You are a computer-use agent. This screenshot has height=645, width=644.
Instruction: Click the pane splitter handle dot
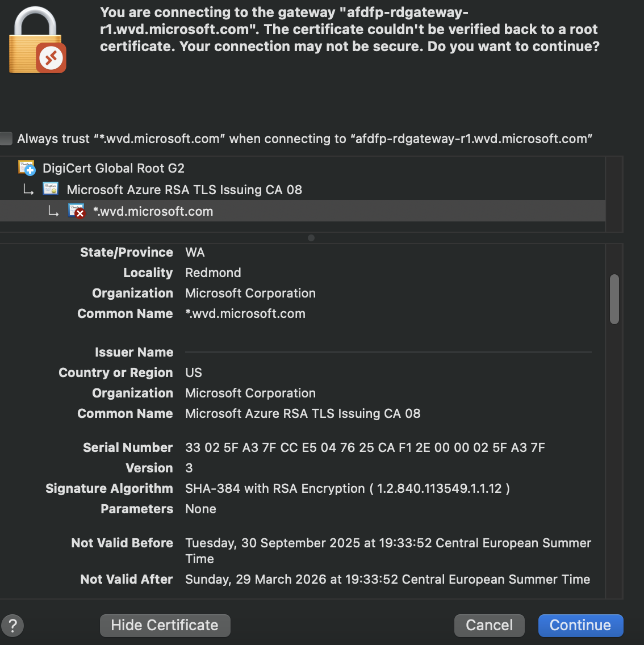311,238
